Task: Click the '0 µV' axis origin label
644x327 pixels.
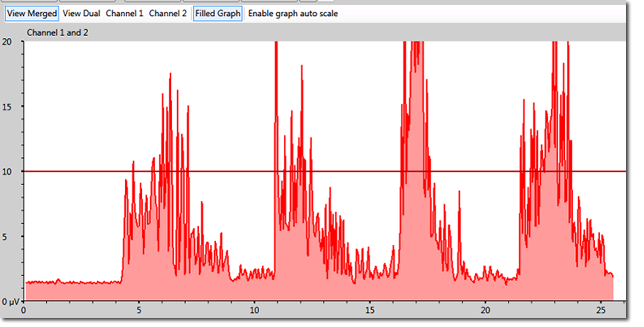Action: point(10,302)
